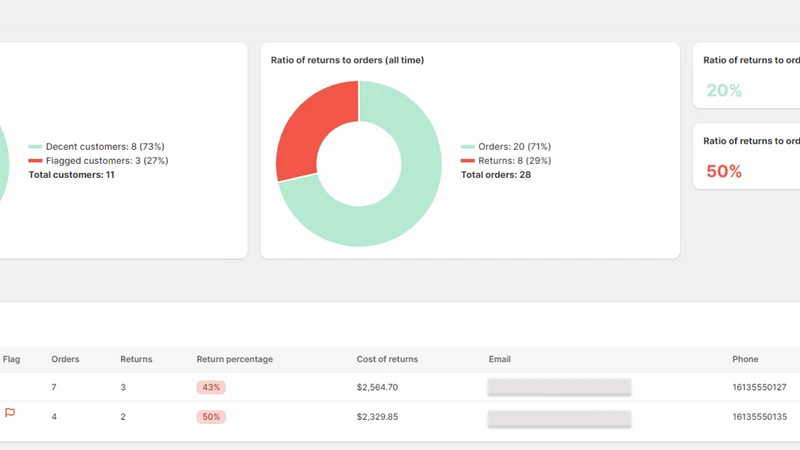Click the blurred email in the 50% row
Viewport: 800px width, 450px height.
point(559,419)
